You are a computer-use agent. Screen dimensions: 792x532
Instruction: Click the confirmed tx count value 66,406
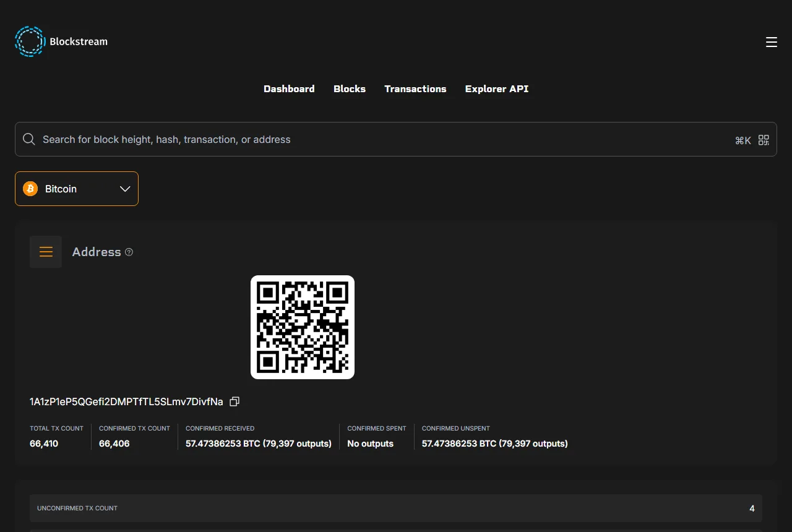click(114, 444)
